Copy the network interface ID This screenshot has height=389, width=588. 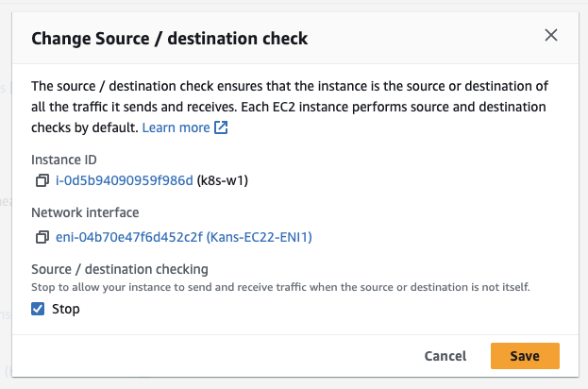point(42,237)
